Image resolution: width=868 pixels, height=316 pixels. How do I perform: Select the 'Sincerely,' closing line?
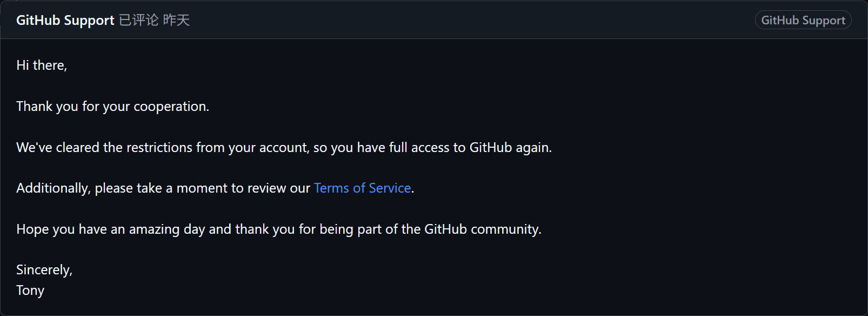click(44, 269)
